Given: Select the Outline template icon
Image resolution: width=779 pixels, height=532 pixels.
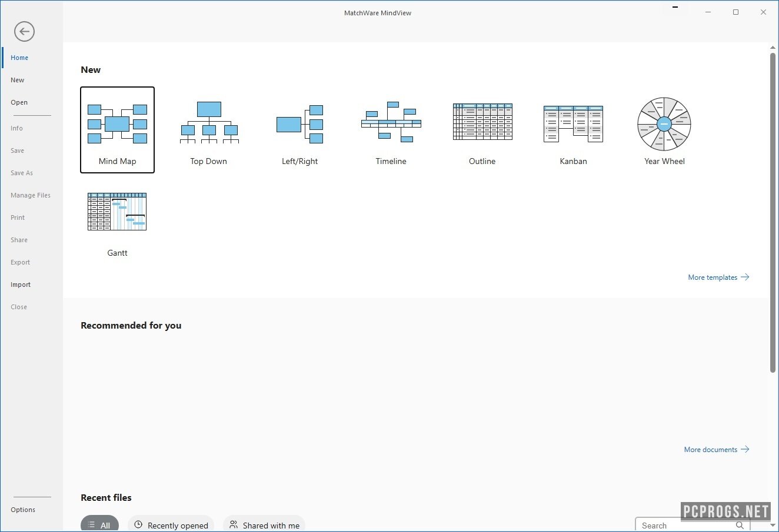Looking at the screenshot, I should tap(482, 122).
